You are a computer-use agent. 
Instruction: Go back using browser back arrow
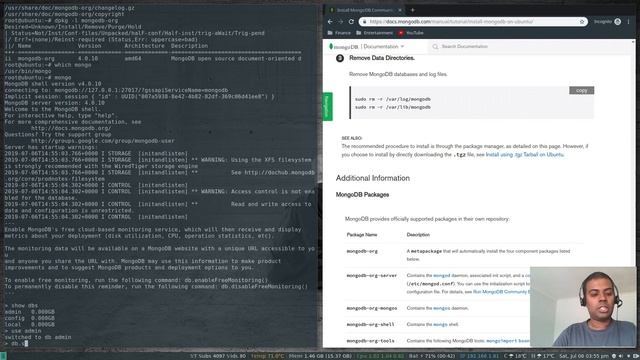330,22
